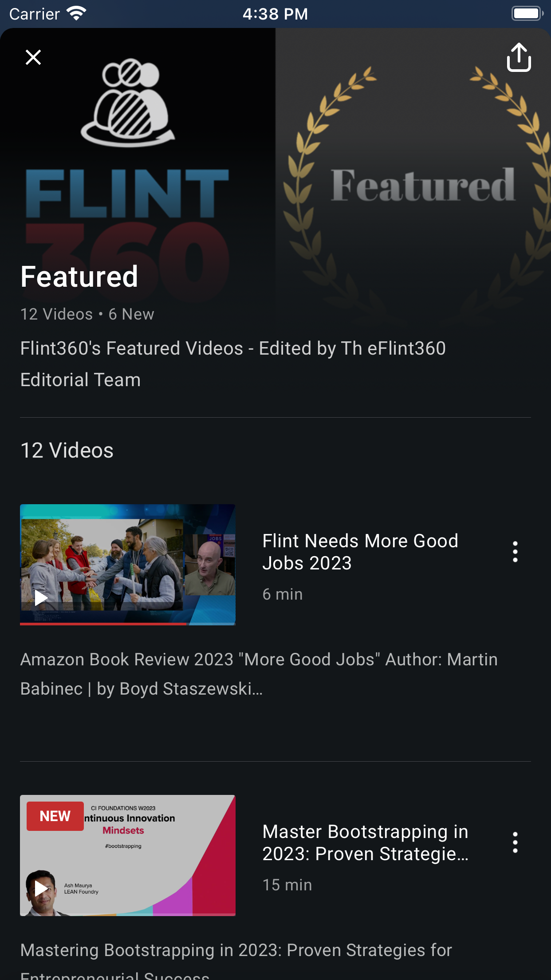The height and width of the screenshot is (980, 551).
Task: Tap the battery status icon
Action: [x=527, y=13]
